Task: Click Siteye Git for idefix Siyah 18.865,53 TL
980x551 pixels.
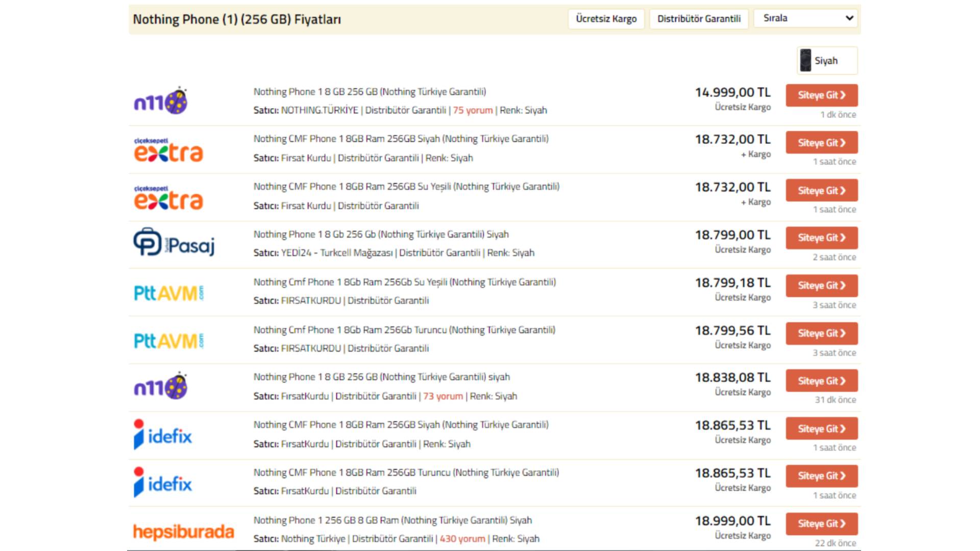Action: tap(822, 429)
